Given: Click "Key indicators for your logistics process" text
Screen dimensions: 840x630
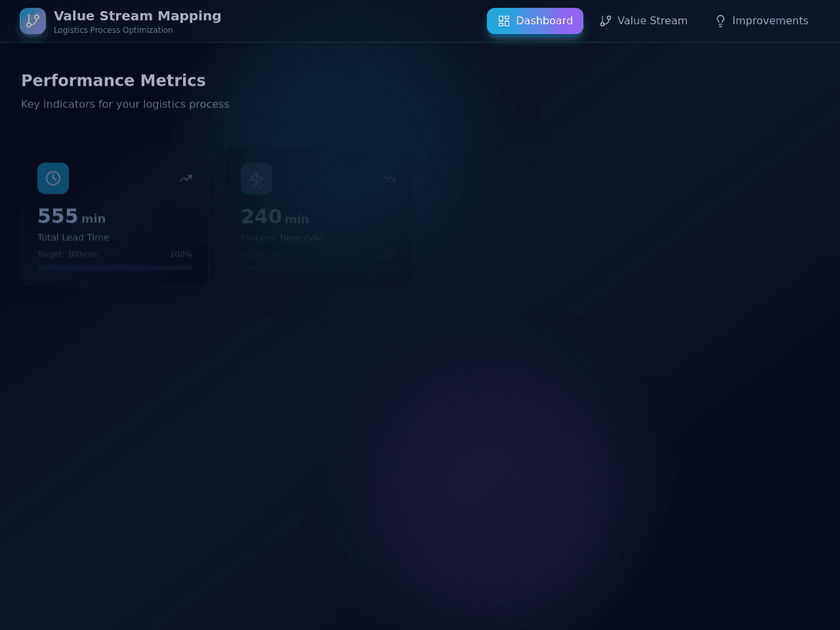Looking at the screenshot, I should click(x=125, y=104).
